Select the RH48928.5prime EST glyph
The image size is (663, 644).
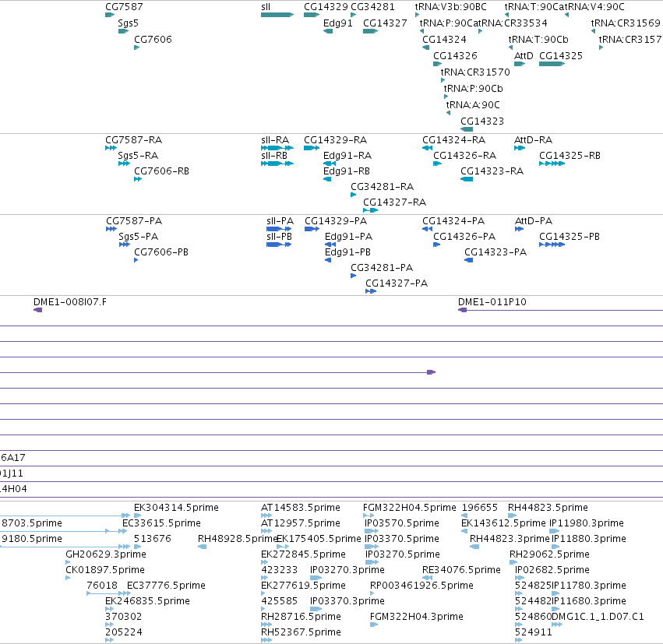click(x=202, y=547)
